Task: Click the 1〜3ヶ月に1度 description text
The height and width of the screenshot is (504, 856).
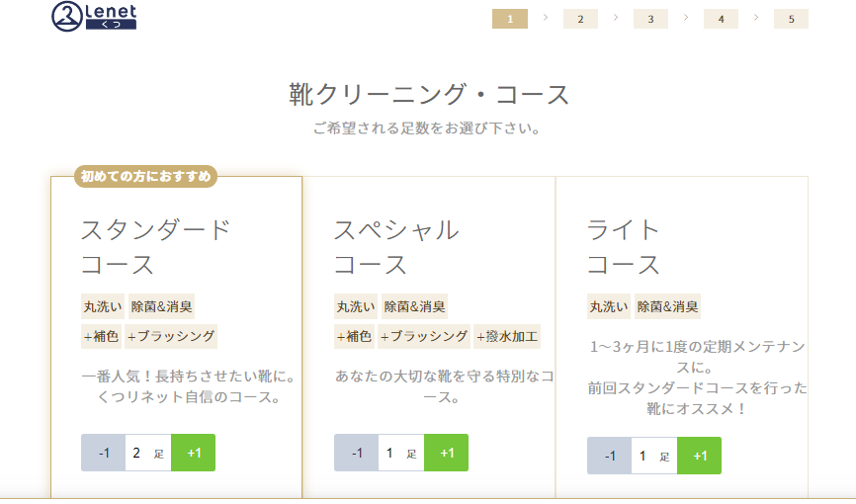Action: coord(697,378)
